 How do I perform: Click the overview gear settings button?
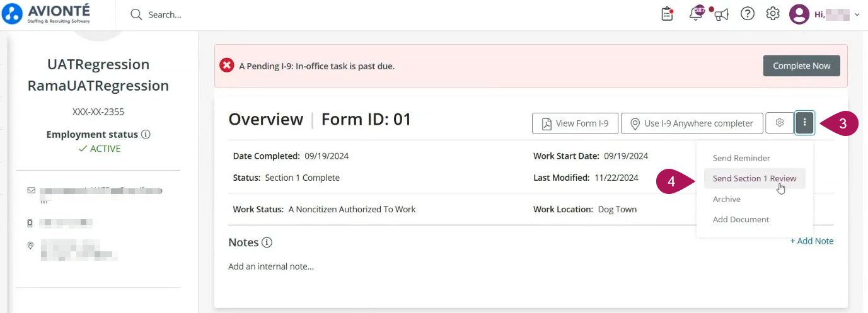click(779, 123)
